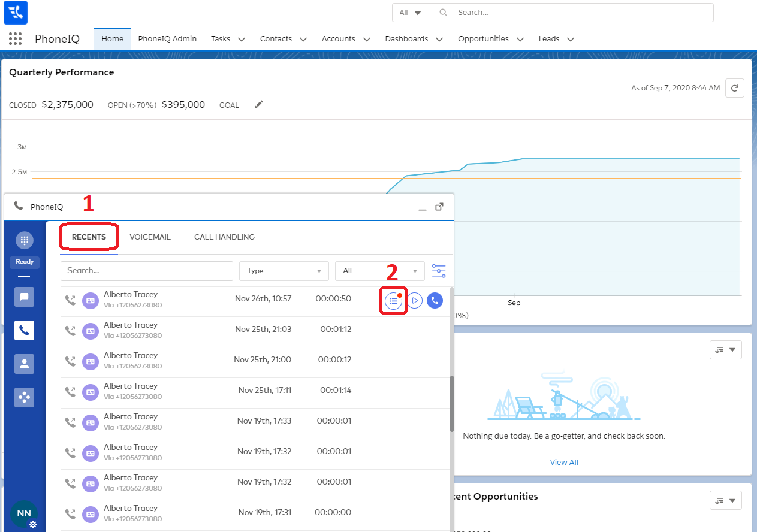The height and width of the screenshot is (532, 757).
Task: Toggle the Ready availability status
Action: point(25,262)
